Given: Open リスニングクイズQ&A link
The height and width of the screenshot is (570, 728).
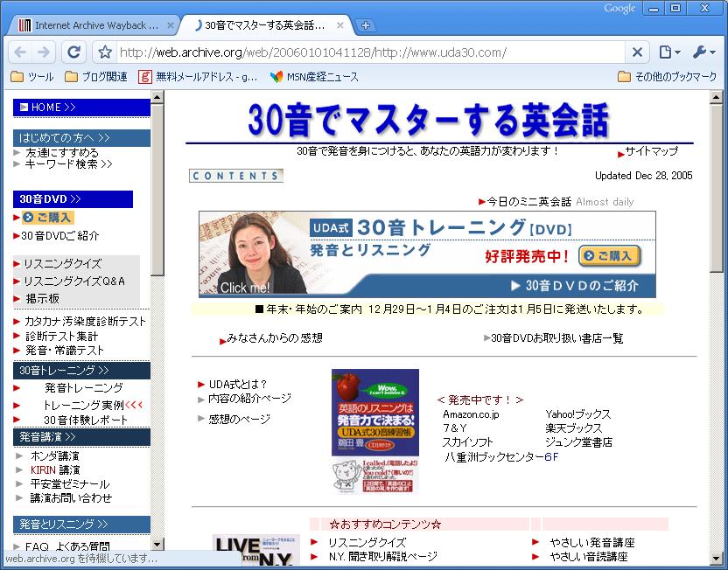Looking at the screenshot, I should point(74,281).
